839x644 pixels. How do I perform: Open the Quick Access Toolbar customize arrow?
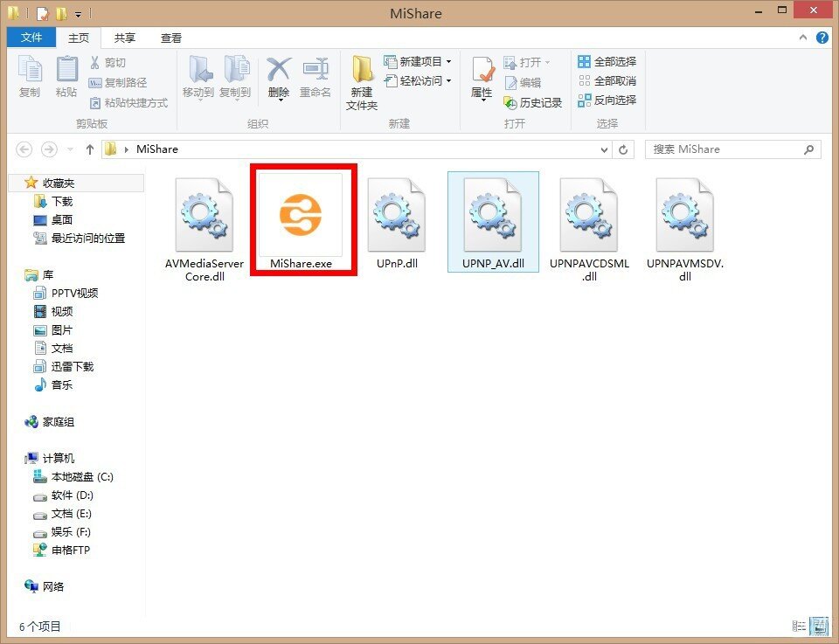click(x=78, y=13)
